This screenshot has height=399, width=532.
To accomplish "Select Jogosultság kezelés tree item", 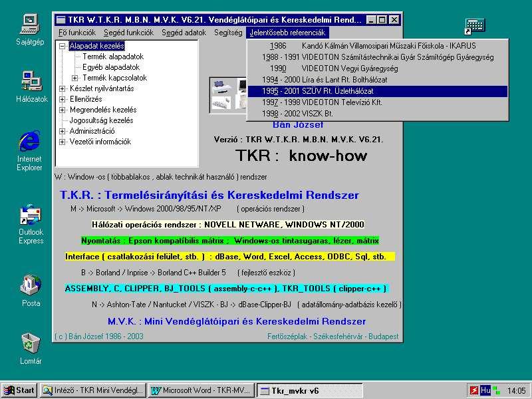I will pos(102,120).
